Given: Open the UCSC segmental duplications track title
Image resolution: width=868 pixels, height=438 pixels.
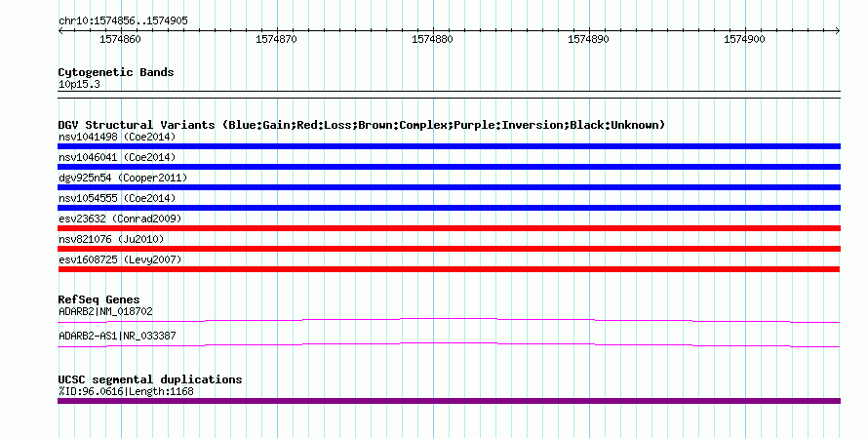Looking at the screenshot, I should [150, 379].
